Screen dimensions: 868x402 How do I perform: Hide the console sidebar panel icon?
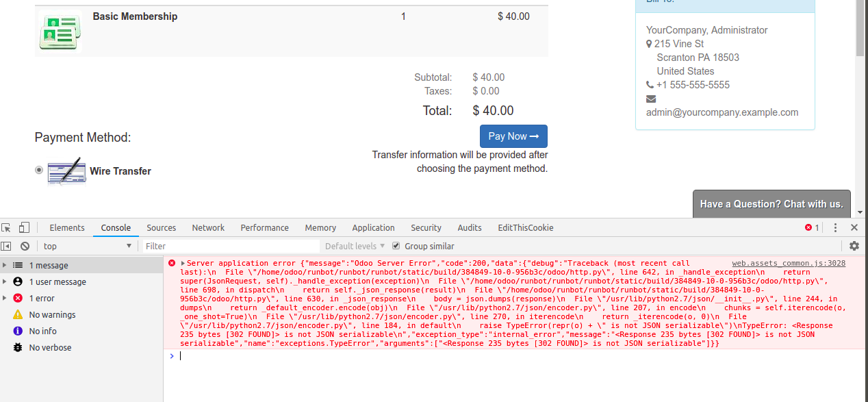[6, 246]
